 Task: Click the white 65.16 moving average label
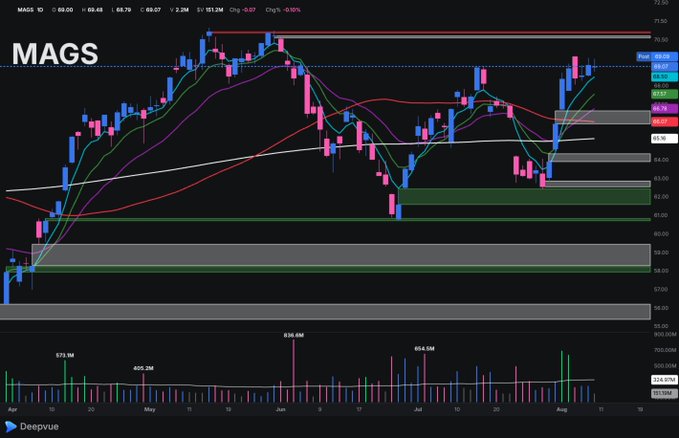click(x=664, y=138)
